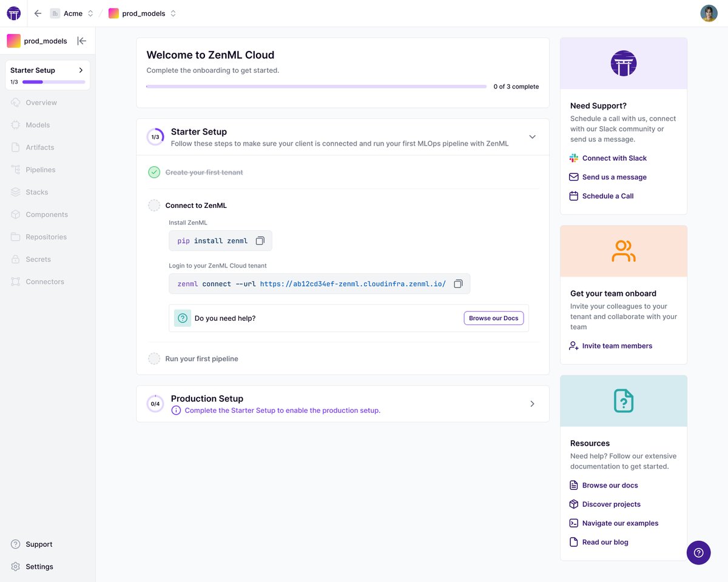Open the Invite team members link

[618, 346]
